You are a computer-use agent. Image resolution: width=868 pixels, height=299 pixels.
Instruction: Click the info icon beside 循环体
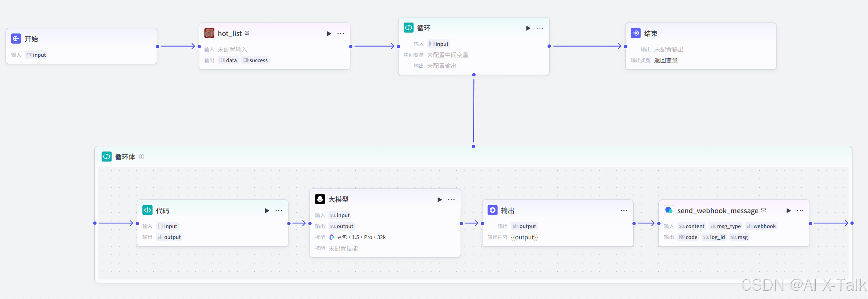[142, 156]
